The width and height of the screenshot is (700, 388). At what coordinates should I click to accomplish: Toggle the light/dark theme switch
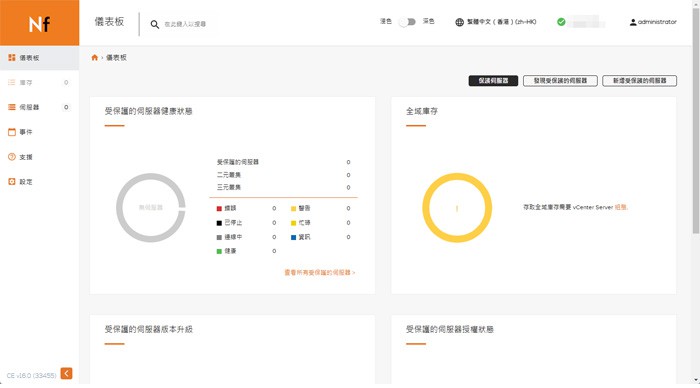407,21
